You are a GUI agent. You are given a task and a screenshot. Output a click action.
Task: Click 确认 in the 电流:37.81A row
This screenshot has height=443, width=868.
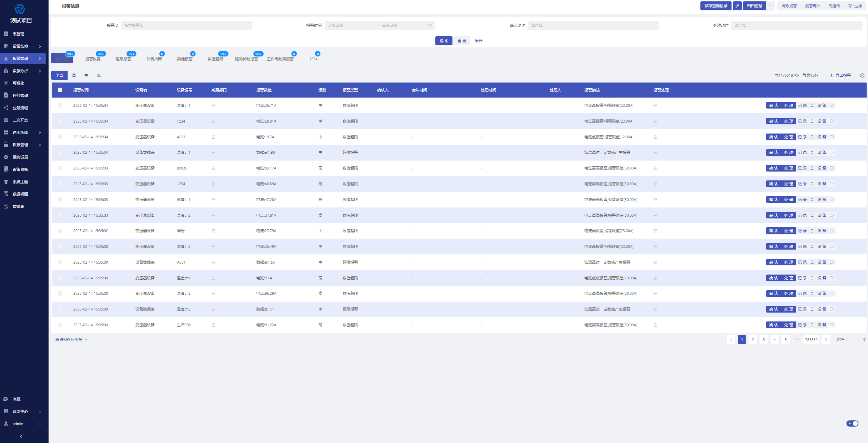773,215
